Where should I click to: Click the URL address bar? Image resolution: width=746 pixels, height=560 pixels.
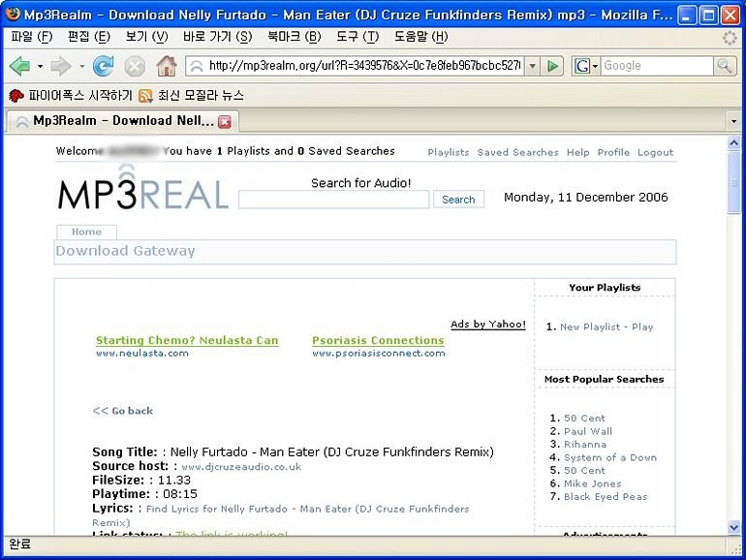coord(355,66)
